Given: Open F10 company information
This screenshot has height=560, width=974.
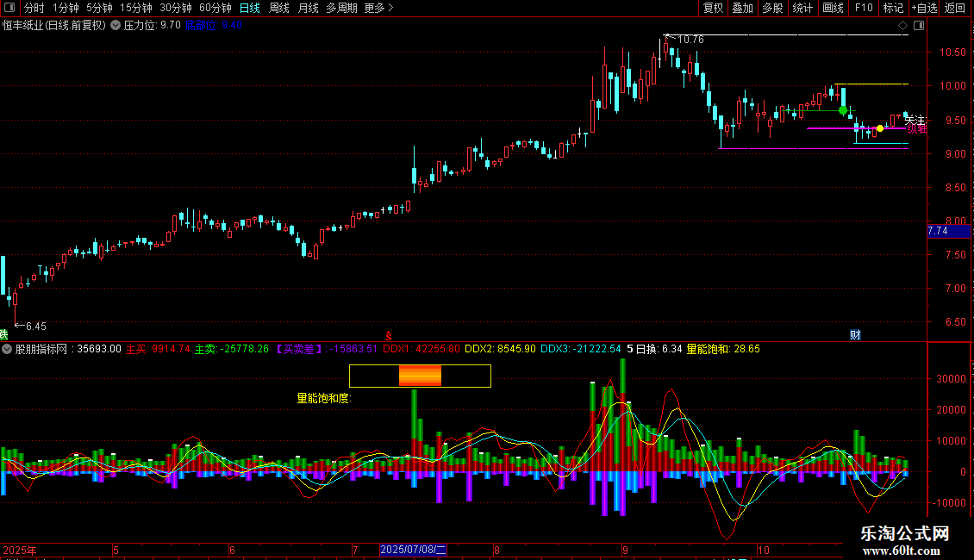Looking at the screenshot, I should 864,8.
